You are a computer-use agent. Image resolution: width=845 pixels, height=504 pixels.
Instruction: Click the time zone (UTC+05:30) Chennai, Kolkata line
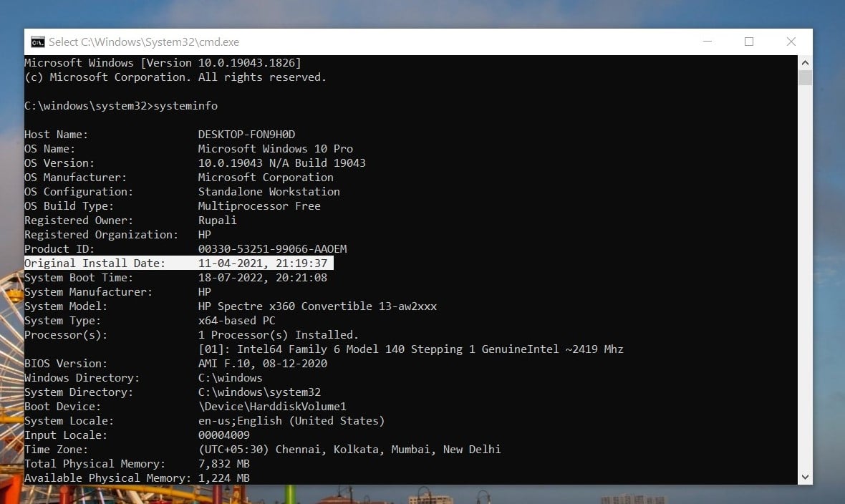click(x=349, y=450)
